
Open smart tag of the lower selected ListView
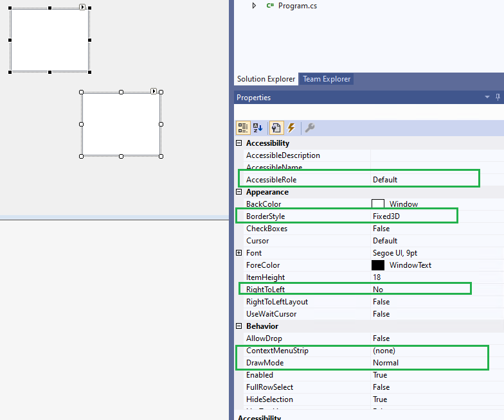(154, 91)
